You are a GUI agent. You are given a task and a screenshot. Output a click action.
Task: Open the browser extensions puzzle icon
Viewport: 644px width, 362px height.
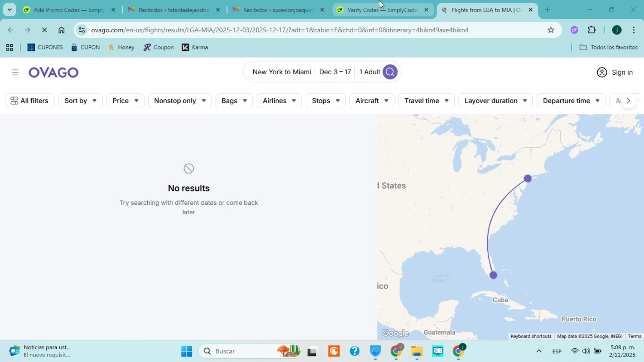pos(592,30)
